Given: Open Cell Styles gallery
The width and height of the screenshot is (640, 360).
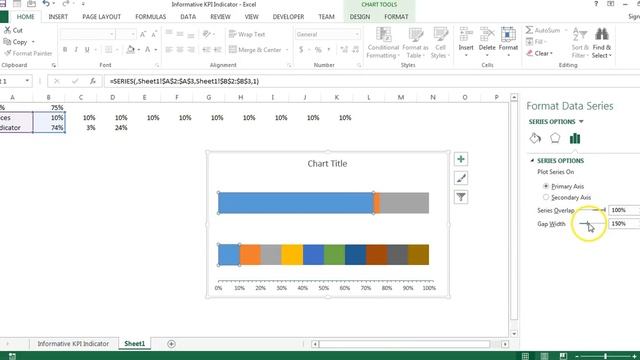Looking at the screenshot, I should (x=440, y=43).
